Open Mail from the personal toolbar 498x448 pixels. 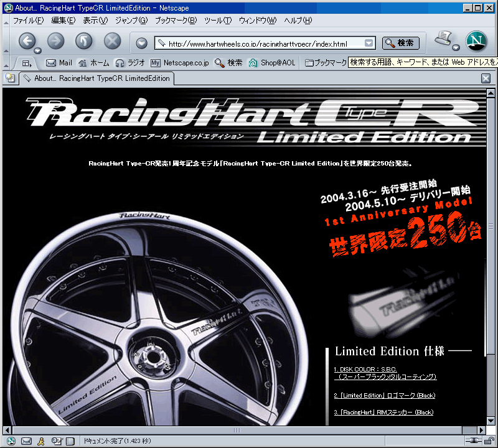(59, 63)
